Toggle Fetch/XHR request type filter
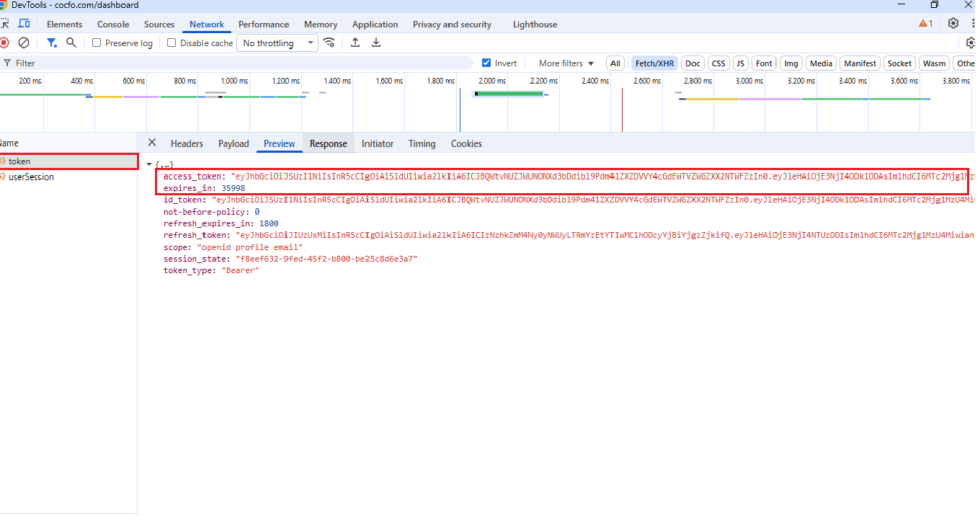This screenshot has width=980, height=516. pos(655,63)
